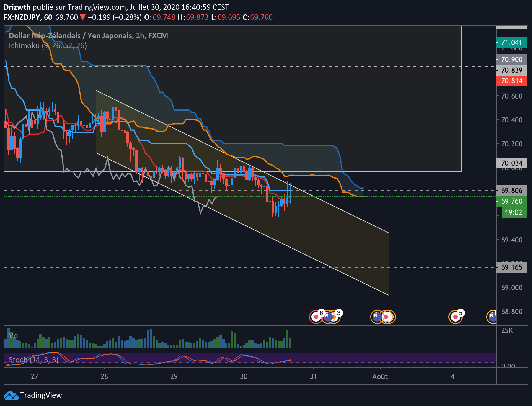This screenshot has height=406, width=532.
Task: Select the Vol indicator legend
Action: [14, 335]
